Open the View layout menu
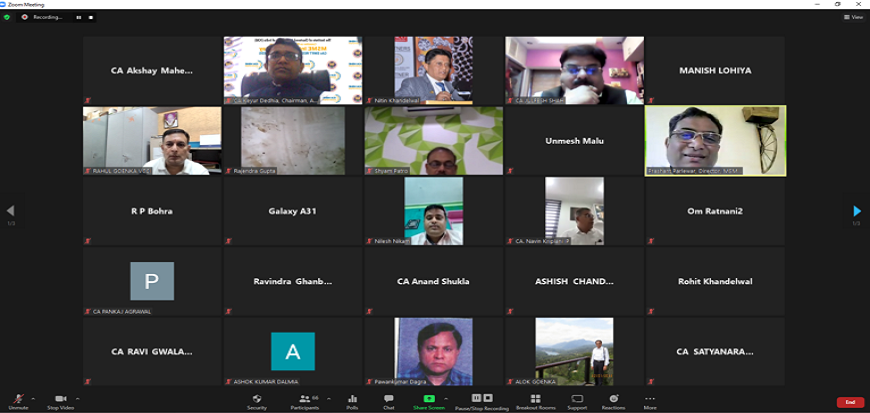 point(853,17)
